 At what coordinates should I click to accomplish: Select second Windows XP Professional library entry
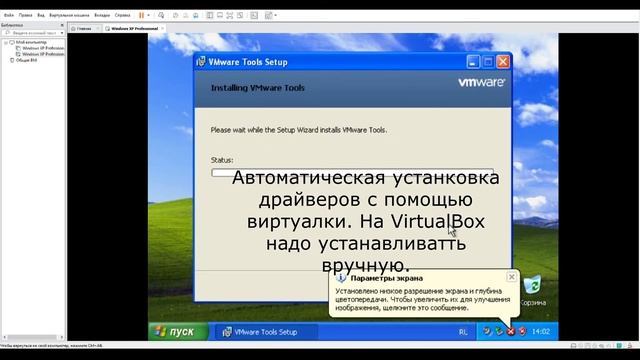pos(40,54)
